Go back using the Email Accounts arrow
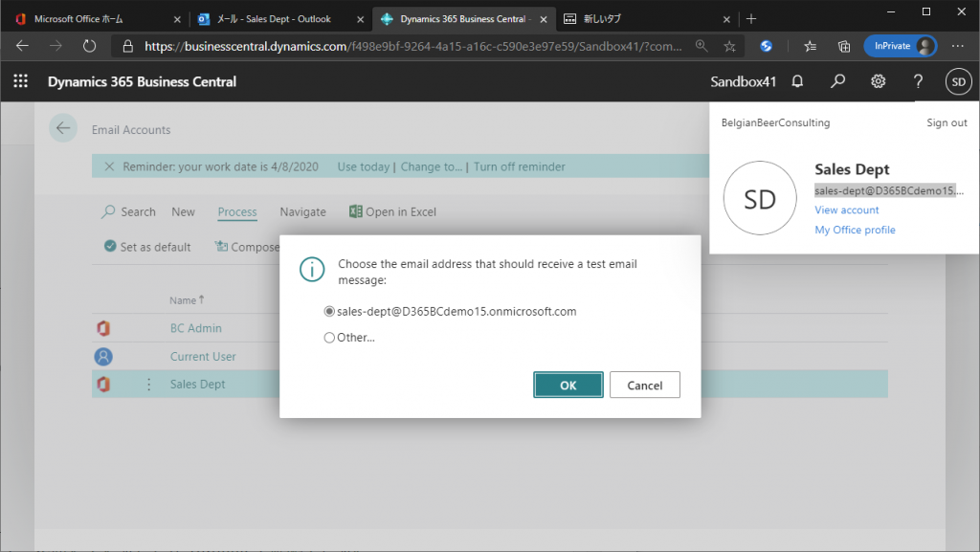 (x=63, y=128)
